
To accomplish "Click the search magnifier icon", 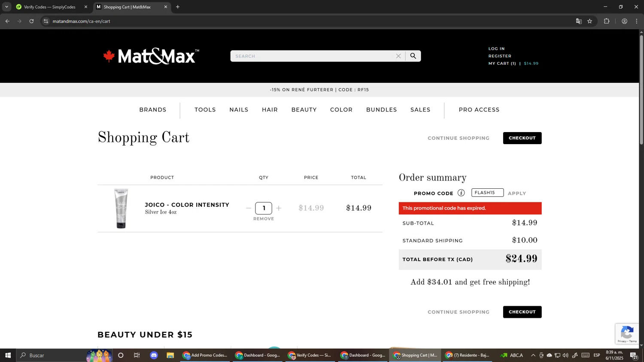I will click(413, 56).
